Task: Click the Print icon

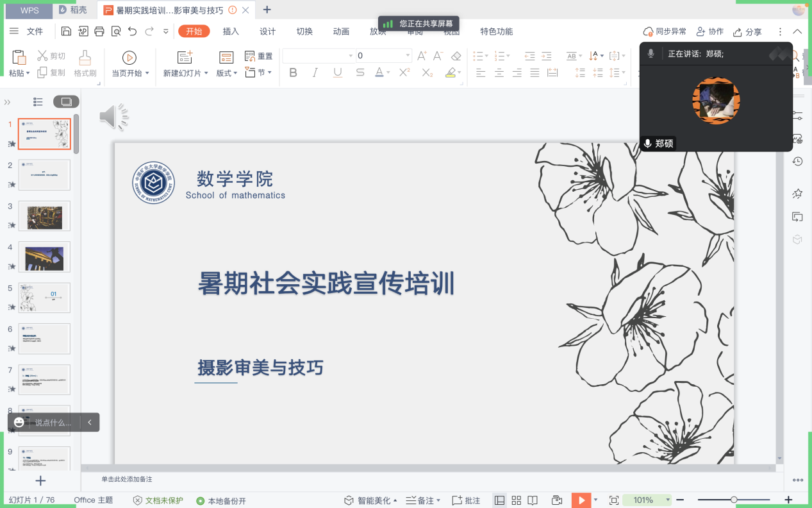Action: [x=99, y=31]
